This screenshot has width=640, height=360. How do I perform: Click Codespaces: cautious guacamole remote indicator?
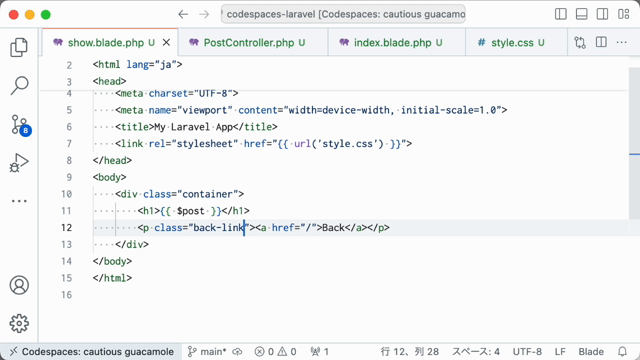point(91,351)
